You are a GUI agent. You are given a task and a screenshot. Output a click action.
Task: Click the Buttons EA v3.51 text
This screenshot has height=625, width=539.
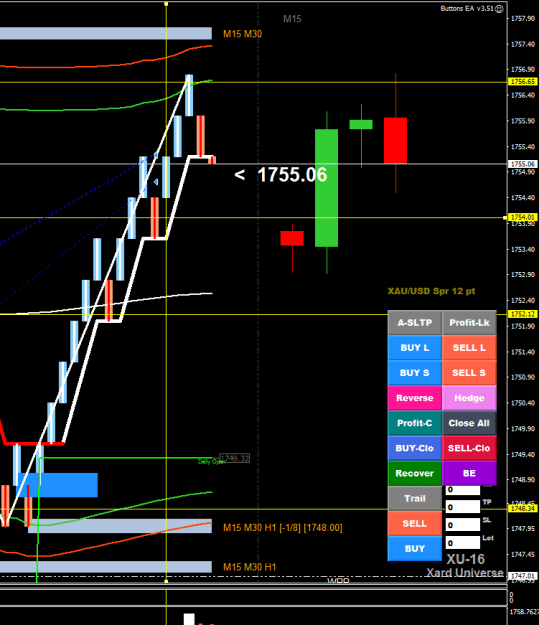[467, 8]
